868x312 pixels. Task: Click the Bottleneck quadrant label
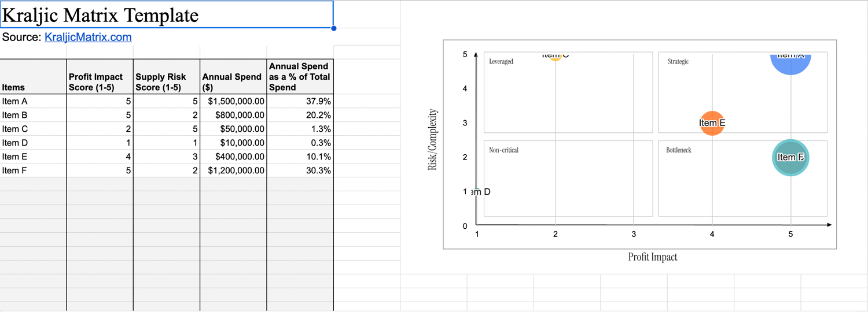click(678, 150)
